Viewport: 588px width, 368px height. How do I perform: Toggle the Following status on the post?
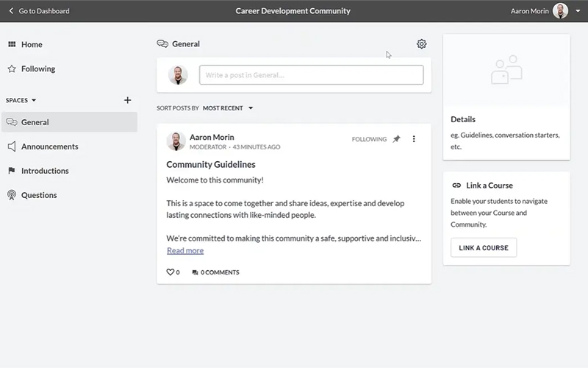point(369,139)
